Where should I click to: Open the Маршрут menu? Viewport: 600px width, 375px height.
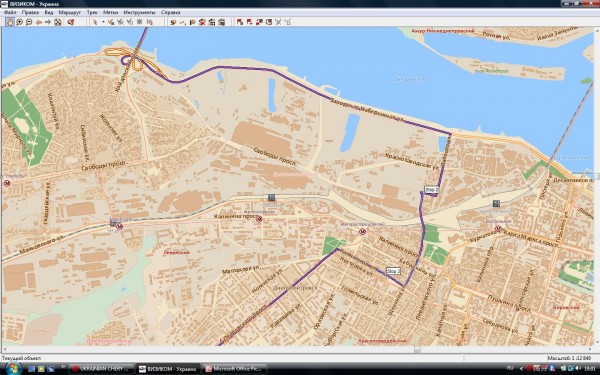[70, 12]
